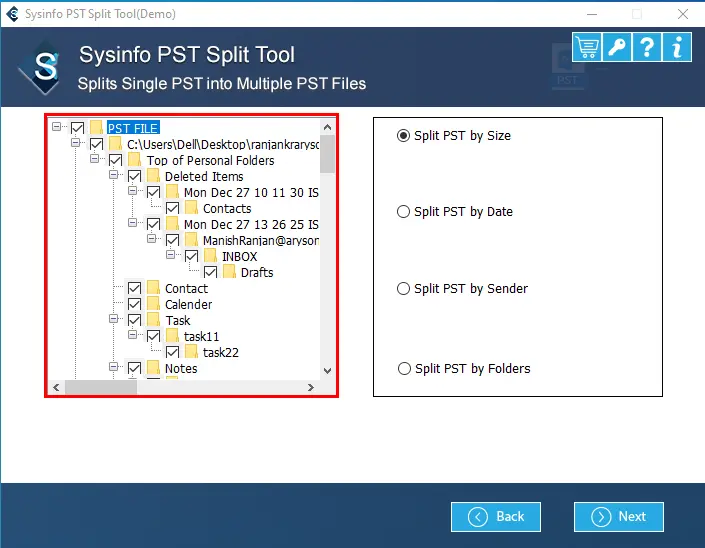705x548 pixels.
Task: Click the vertical scrollbar thumb in tree
Action: (327, 154)
